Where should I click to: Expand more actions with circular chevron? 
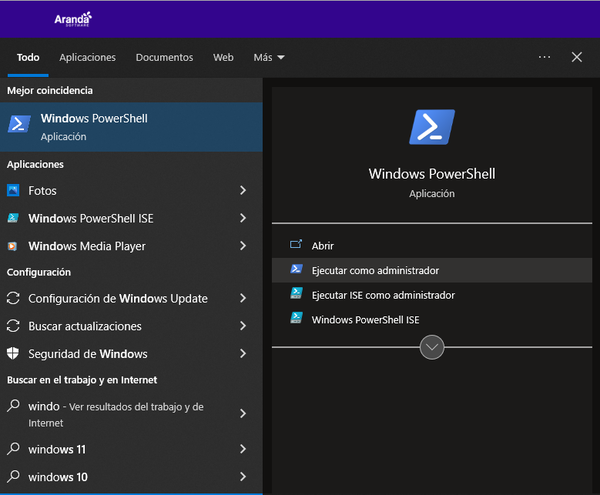click(x=432, y=347)
